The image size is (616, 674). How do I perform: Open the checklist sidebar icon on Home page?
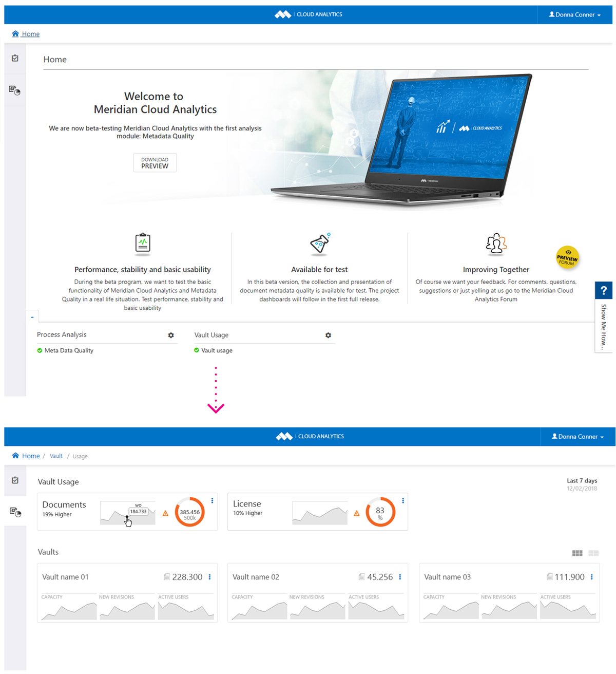point(15,58)
